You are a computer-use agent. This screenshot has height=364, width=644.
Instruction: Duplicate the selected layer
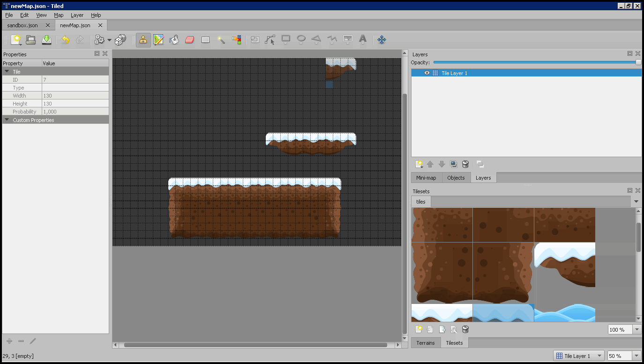454,164
